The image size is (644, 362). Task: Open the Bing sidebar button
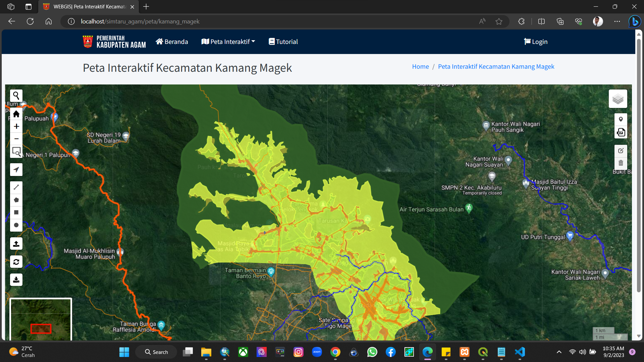(635, 21)
